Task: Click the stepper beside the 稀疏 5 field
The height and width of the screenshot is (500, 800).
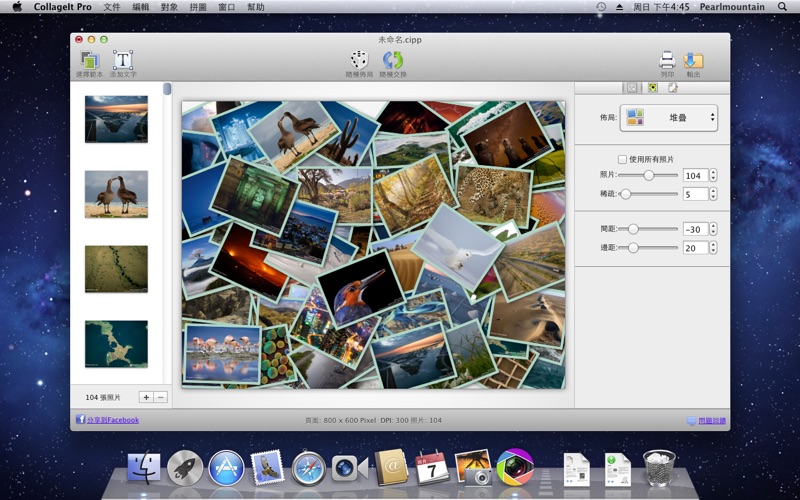Action: click(x=713, y=194)
